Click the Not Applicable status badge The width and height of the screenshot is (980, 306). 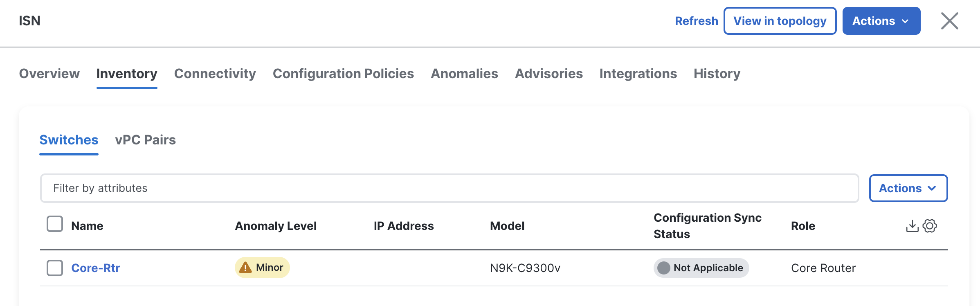pyautogui.click(x=701, y=268)
